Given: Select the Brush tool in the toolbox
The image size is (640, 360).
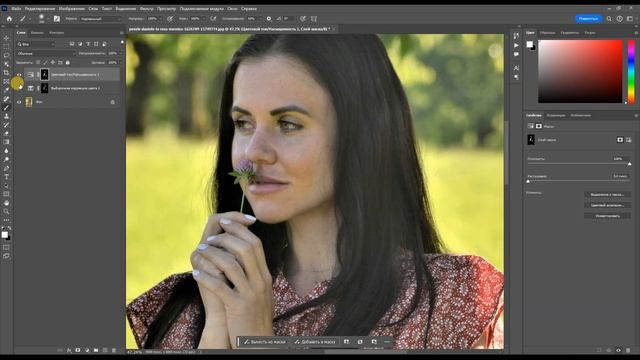Looking at the screenshot, I should click(x=6, y=107).
